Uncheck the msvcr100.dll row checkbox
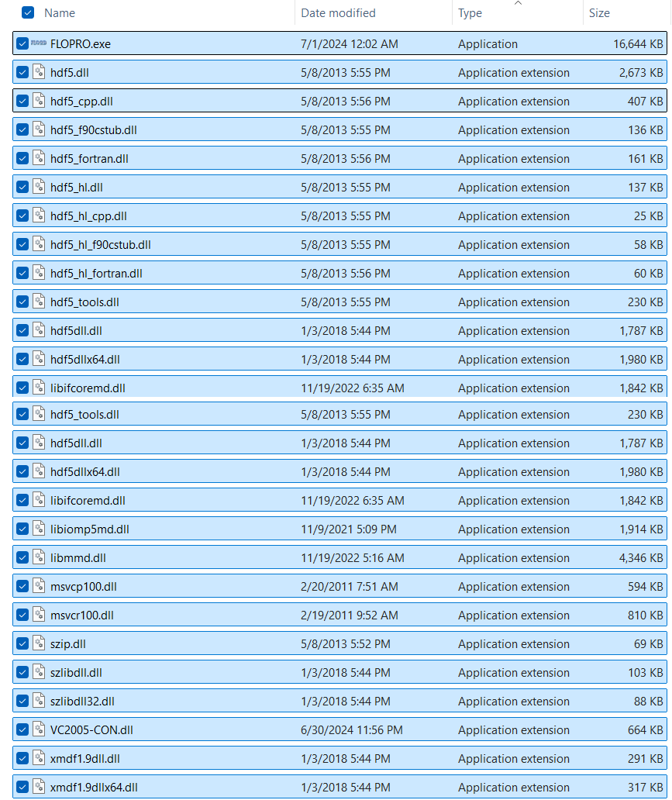Viewport: 672px width, 800px height. point(22,616)
